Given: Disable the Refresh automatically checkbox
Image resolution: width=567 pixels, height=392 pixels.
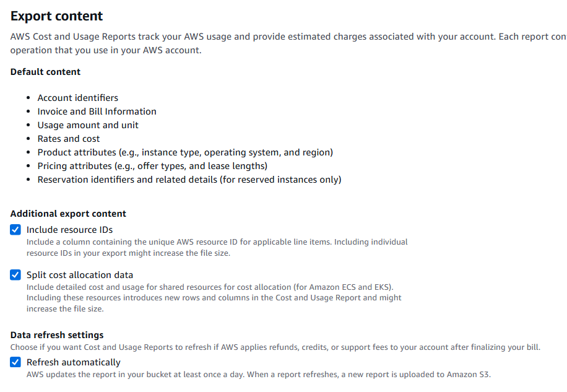Looking at the screenshot, I should [x=15, y=362].
